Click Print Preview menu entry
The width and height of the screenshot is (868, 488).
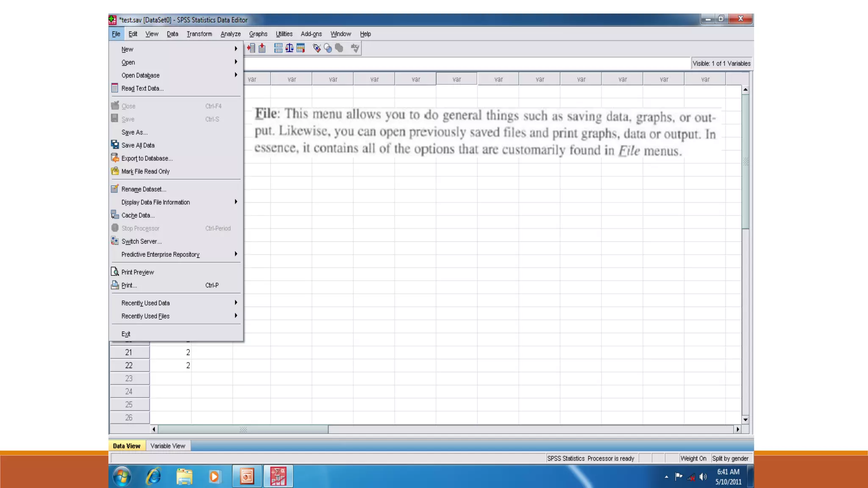pos(137,272)
